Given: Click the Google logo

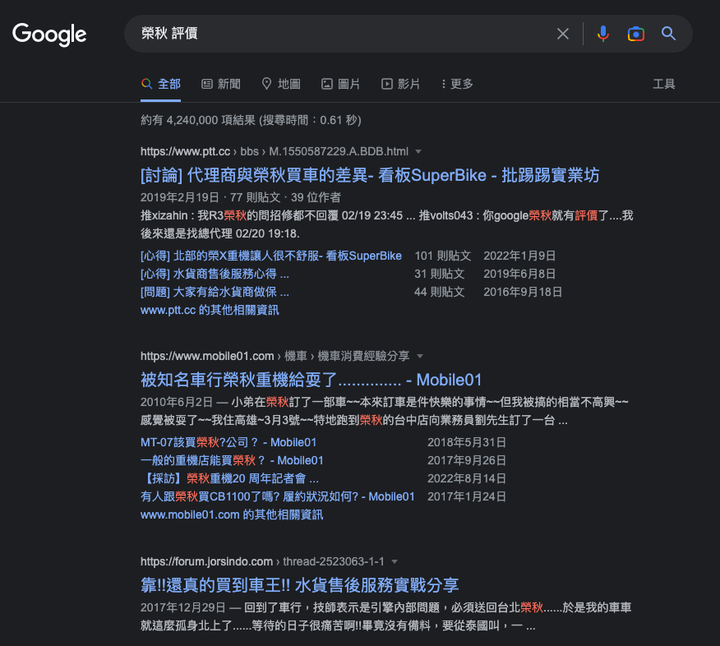Looking at the screenshot, I should click(49, 34).
